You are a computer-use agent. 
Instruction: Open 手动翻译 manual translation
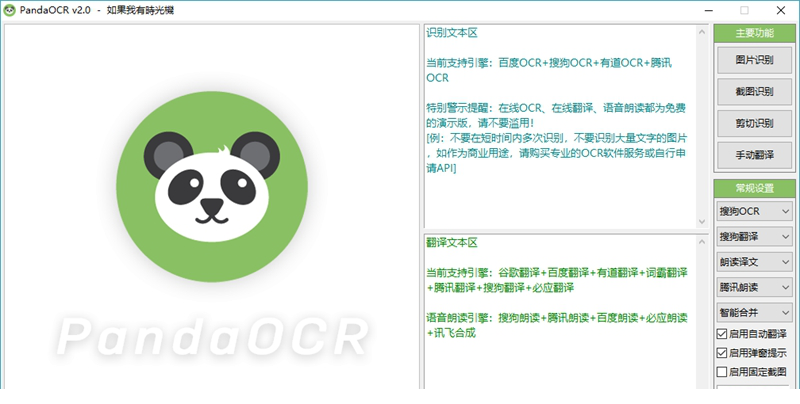(x=754, y=155)
